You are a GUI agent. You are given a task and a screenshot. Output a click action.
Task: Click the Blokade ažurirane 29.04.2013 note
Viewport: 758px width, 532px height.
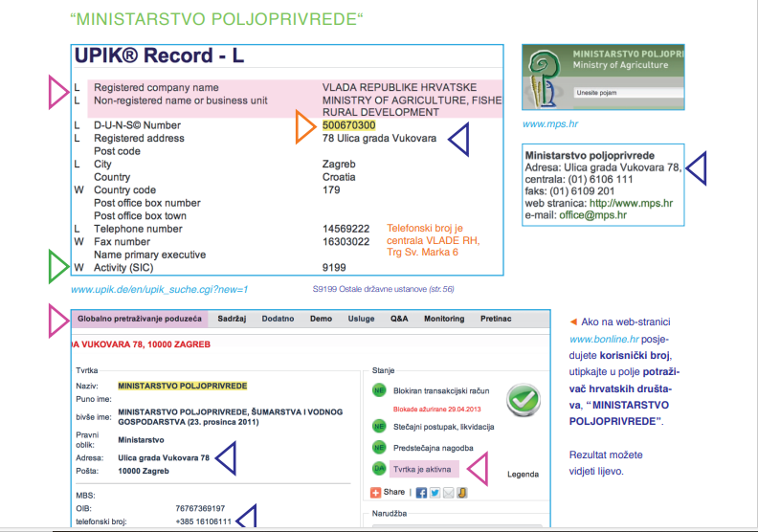click(x=437, y=410)
